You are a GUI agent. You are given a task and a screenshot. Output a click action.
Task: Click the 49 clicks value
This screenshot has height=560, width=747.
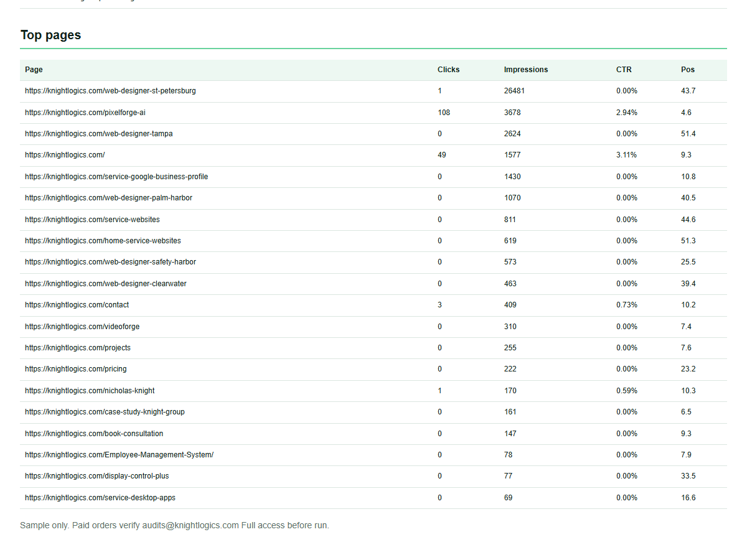point(442,155)
